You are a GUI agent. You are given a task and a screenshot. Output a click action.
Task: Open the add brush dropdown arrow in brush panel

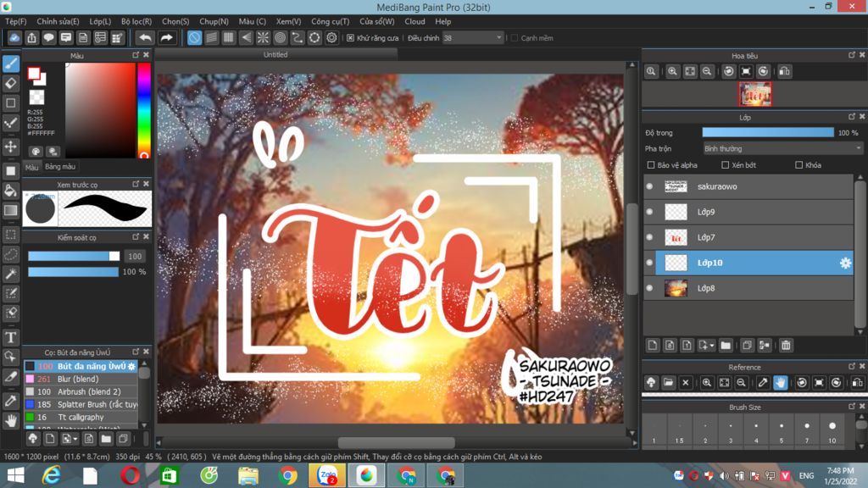(x=75, y=440)
